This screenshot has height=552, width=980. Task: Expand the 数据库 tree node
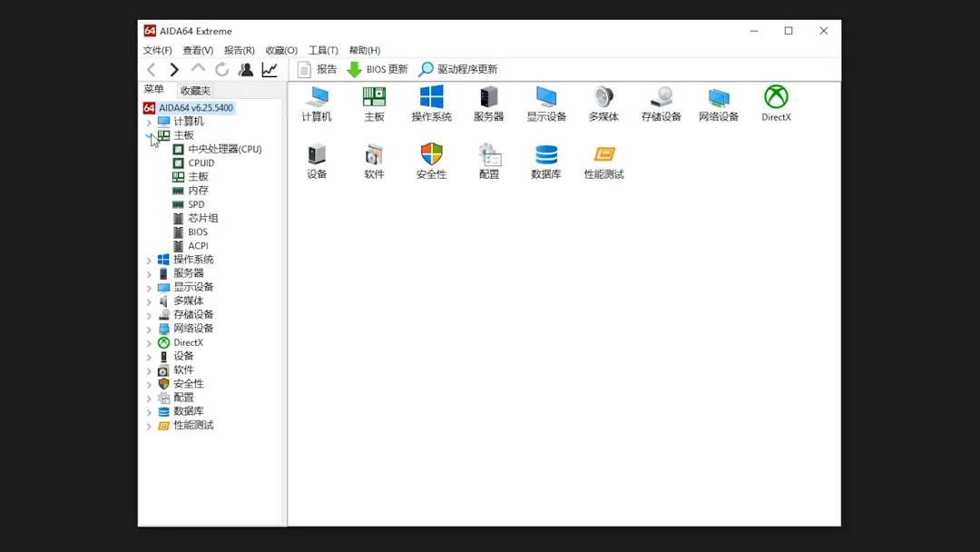(x=149, y=412)
